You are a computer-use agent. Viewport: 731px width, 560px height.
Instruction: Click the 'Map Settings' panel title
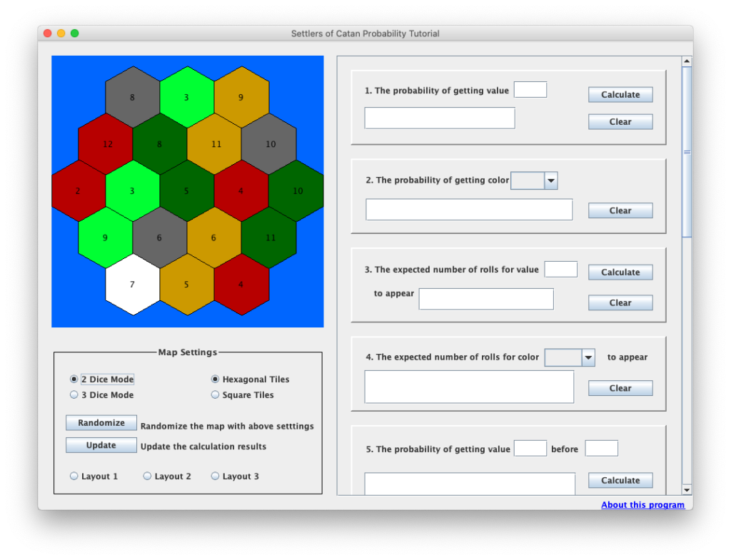[188, 352]
